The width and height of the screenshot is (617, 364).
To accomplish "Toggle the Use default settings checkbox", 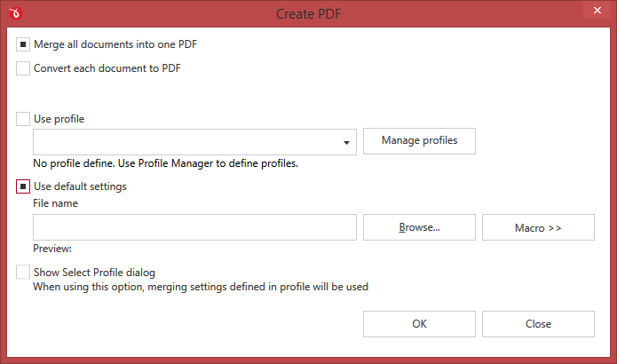I will pyautogui.click(x=23, y=186).
